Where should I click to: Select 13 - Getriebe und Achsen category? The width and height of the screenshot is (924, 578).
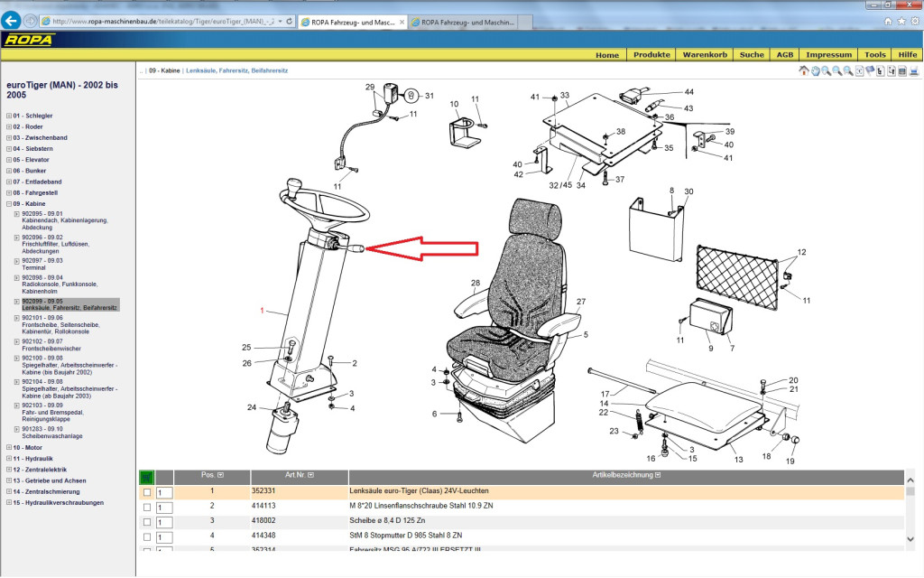tap(50, 481)
